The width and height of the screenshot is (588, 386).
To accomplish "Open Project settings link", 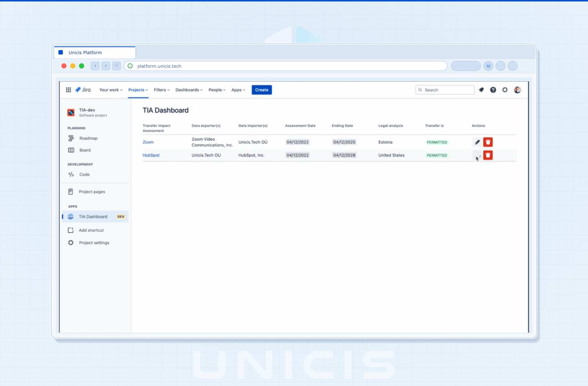I will click(94, 243).
